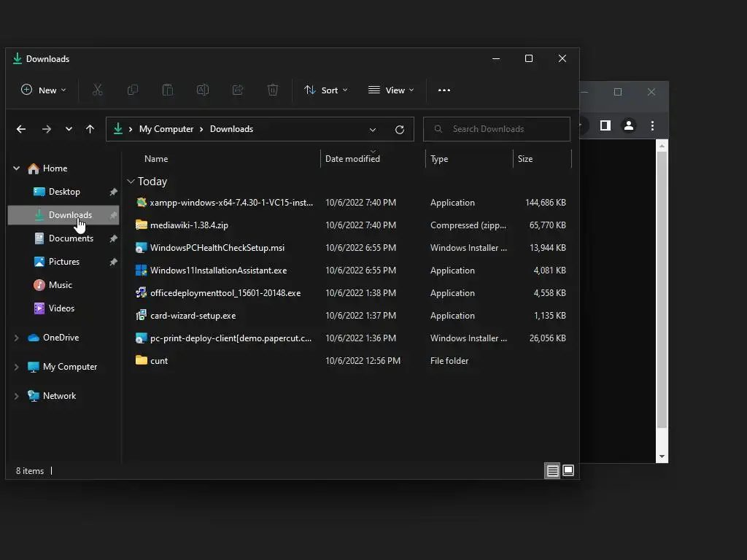This screenshot has width=747, height=560.
Task: Go back with the left arrow button
Action: pyautogui.click(x=21, y=129)
